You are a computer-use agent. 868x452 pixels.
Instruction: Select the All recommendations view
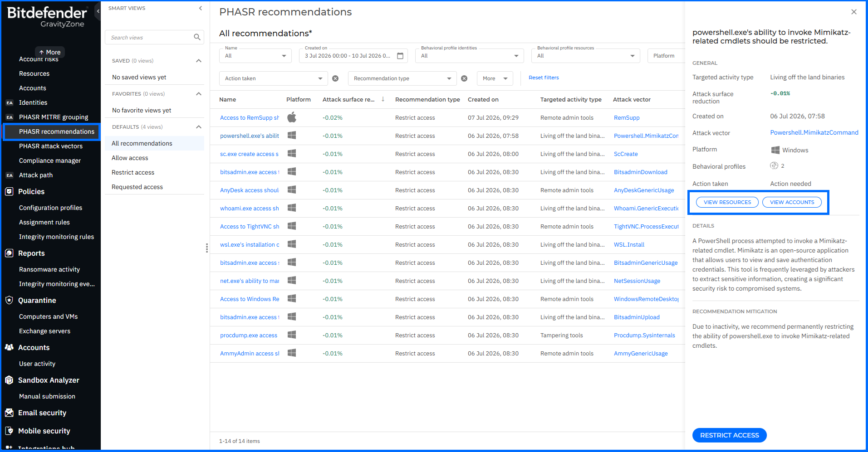pos(154,143)
